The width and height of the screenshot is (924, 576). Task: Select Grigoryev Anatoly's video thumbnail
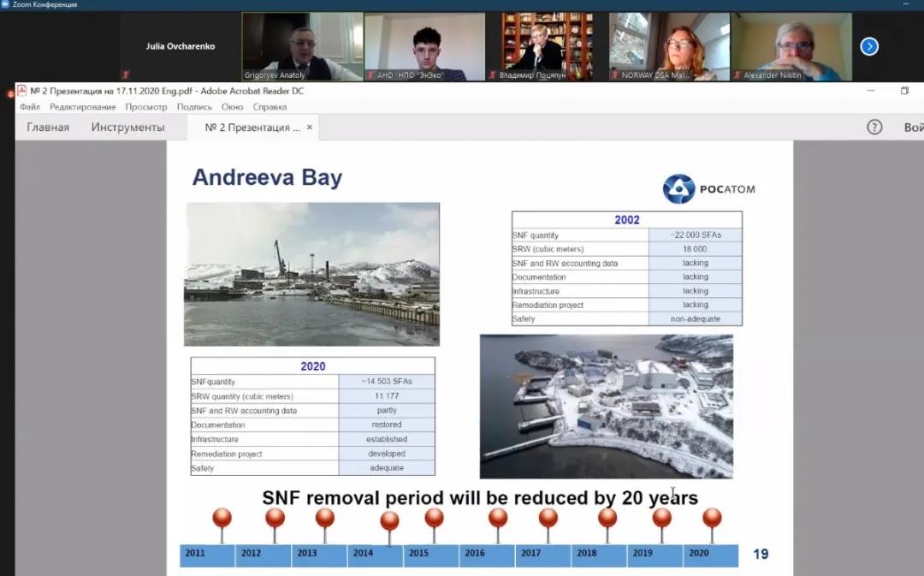(x=302, y=46)
